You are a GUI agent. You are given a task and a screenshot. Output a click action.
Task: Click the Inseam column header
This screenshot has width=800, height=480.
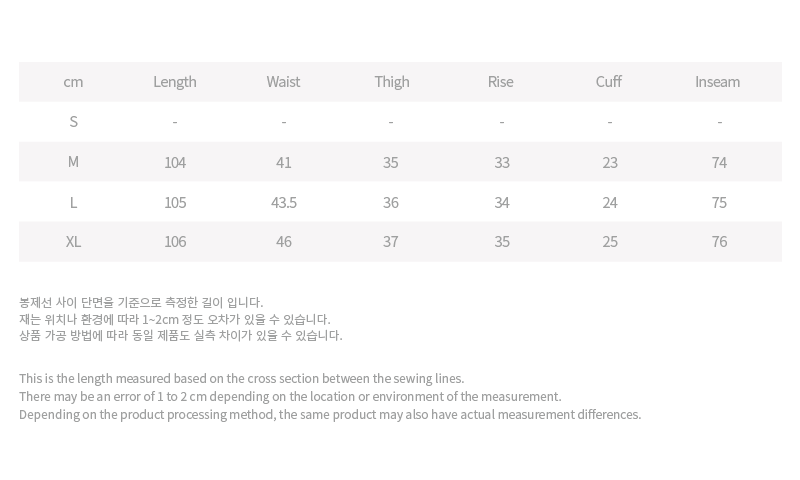pyautogui.click(x=717, y=82)
